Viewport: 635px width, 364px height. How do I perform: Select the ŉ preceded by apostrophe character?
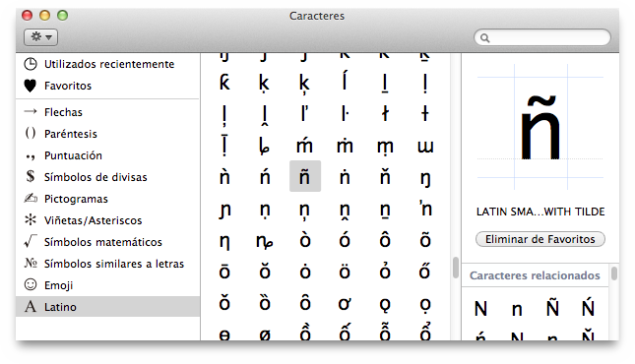(x=425, y=209)
